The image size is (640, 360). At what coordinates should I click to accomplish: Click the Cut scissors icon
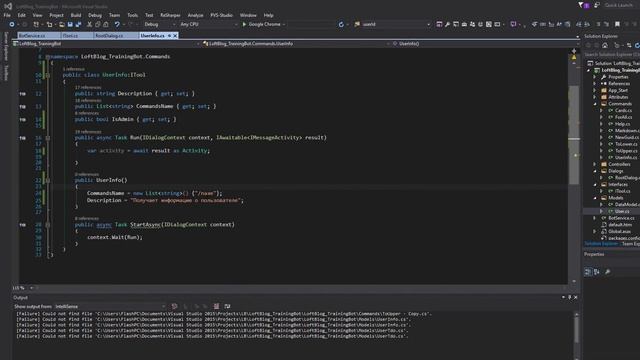point(89,24)
